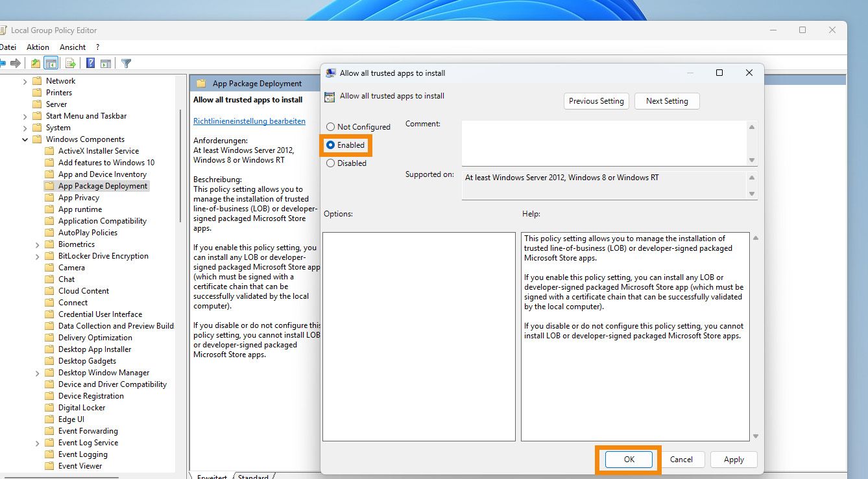
Task: Collapse the Windows Components node
Action: point(25,139)
